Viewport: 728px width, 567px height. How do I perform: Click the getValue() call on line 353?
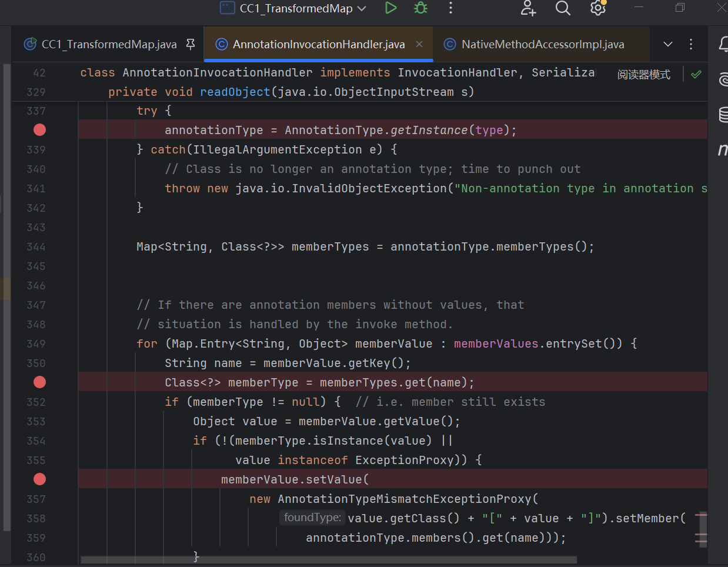tap(419, 422)
